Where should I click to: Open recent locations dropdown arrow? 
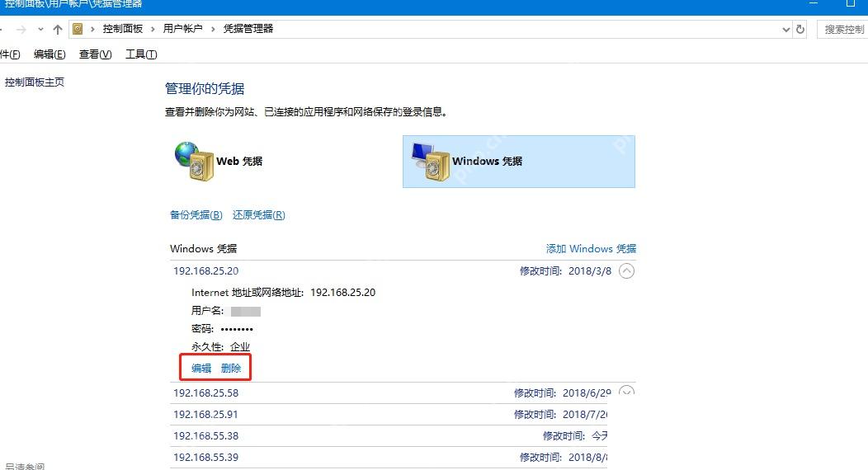point(40,30)
